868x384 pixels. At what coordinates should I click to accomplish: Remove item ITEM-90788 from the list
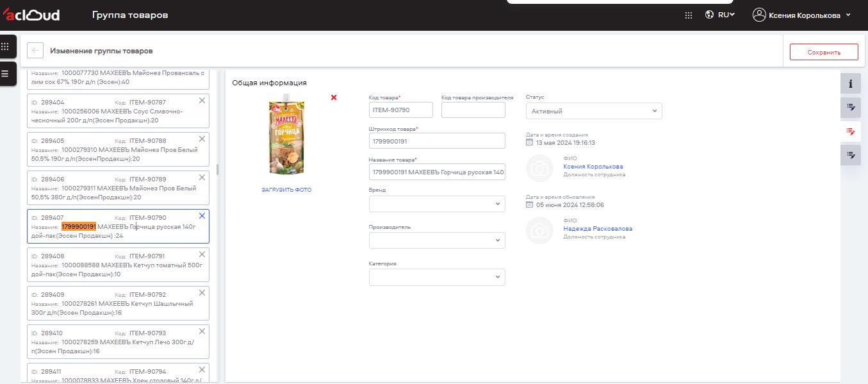pyautogui.click(x=202, y=139)
